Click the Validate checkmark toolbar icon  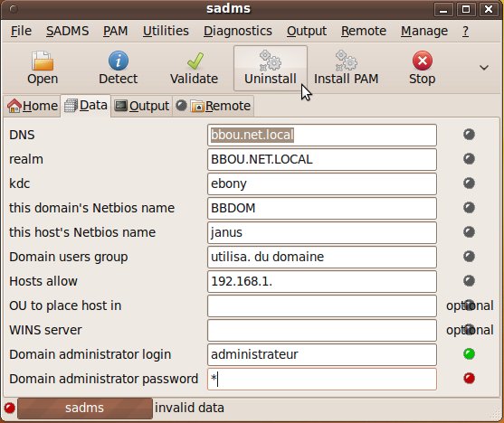[x=195, y=61]
